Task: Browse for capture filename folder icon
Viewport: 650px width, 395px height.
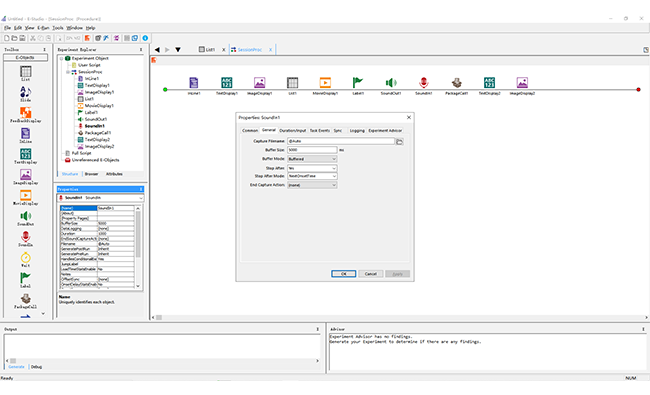Action: click(399, 142)
